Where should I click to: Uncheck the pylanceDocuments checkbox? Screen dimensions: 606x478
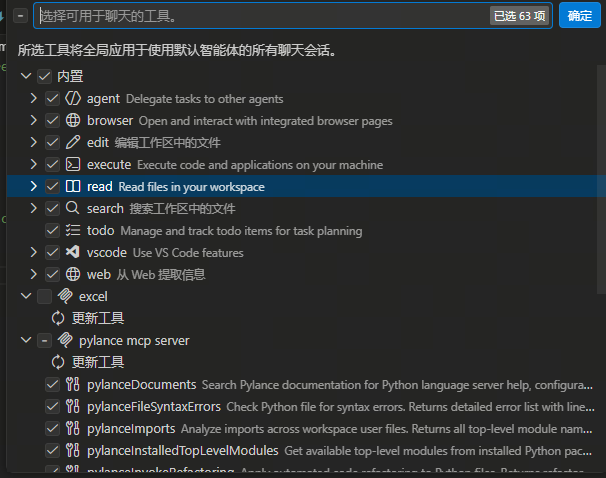point(52,384)
